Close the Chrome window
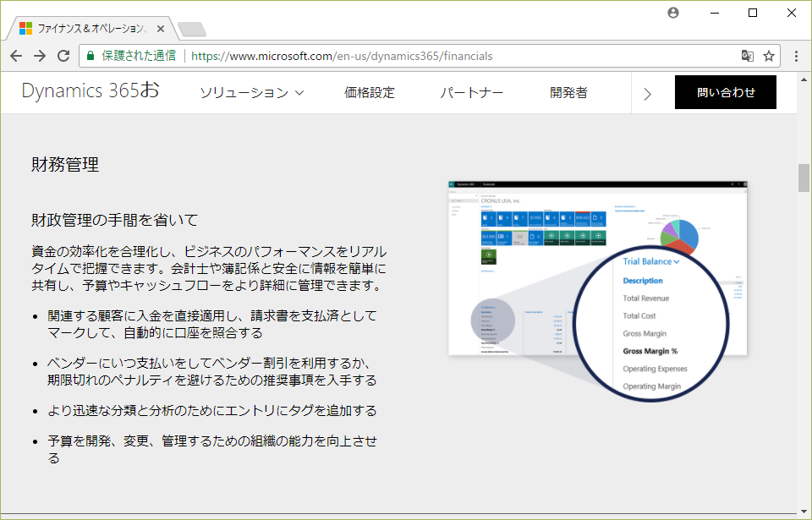Image resolution: width=812 pixels, height=520 pixels. 792,13
